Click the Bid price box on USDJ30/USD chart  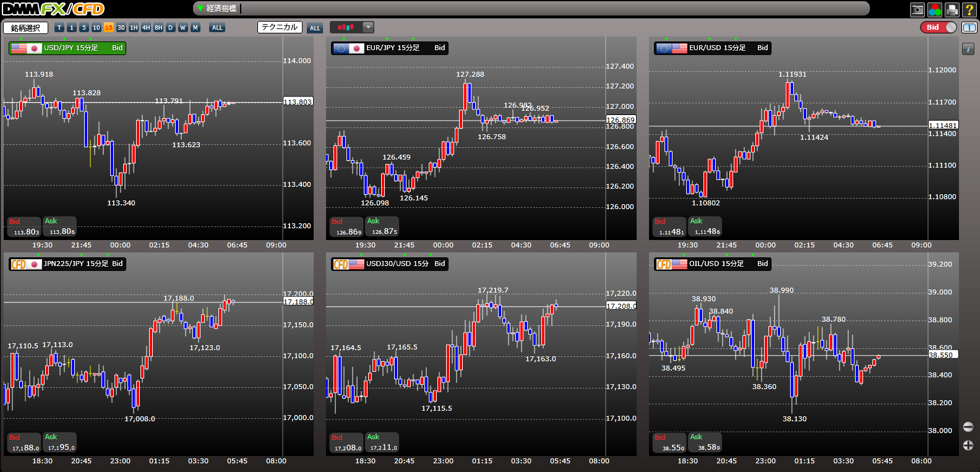click(346, 442)
